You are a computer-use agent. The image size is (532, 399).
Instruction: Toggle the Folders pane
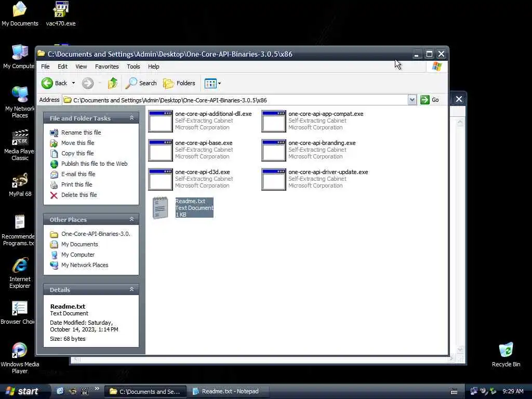point(179,83)
